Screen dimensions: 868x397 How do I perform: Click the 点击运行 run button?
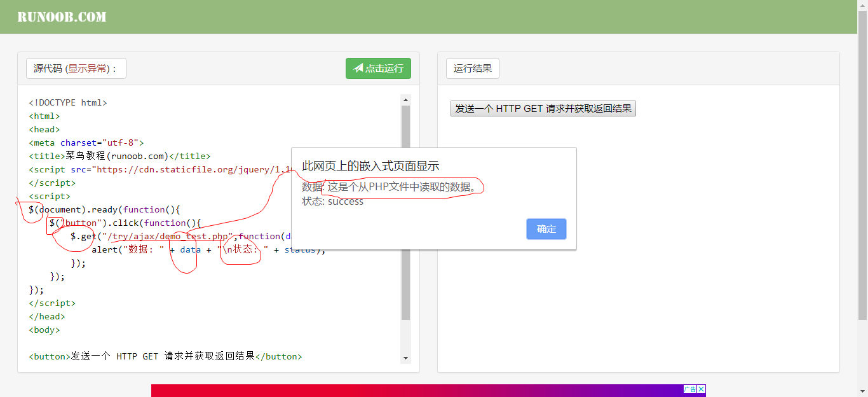pyautogui.click(x=378, y=69)
